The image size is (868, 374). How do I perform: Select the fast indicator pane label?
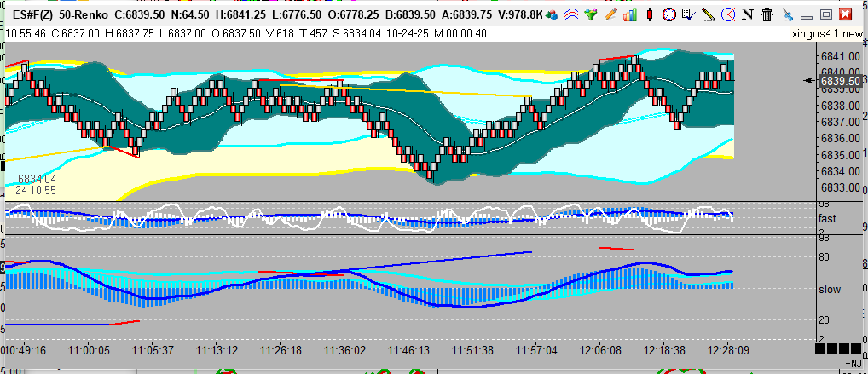(x=826, y=218)
